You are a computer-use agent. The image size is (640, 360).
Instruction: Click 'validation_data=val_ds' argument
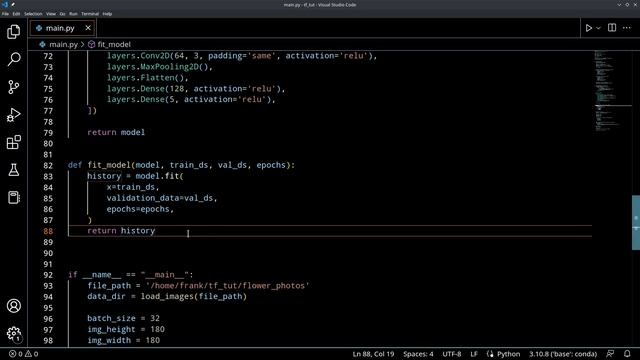(162, 198)
